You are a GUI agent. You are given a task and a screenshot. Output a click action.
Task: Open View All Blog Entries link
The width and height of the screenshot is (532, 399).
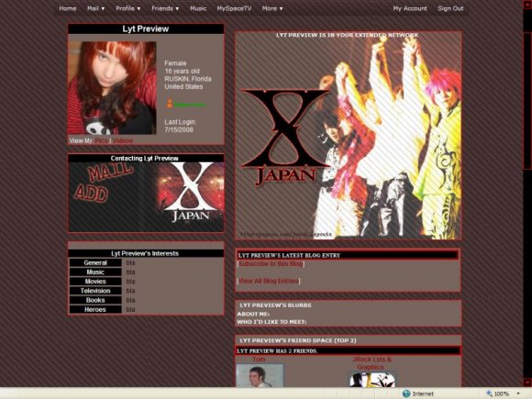click(x=269, y=281)
